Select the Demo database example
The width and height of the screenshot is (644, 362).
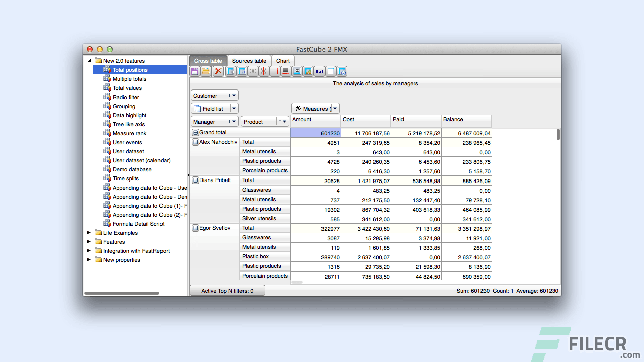pyautogui.click(x=132, y=169)
